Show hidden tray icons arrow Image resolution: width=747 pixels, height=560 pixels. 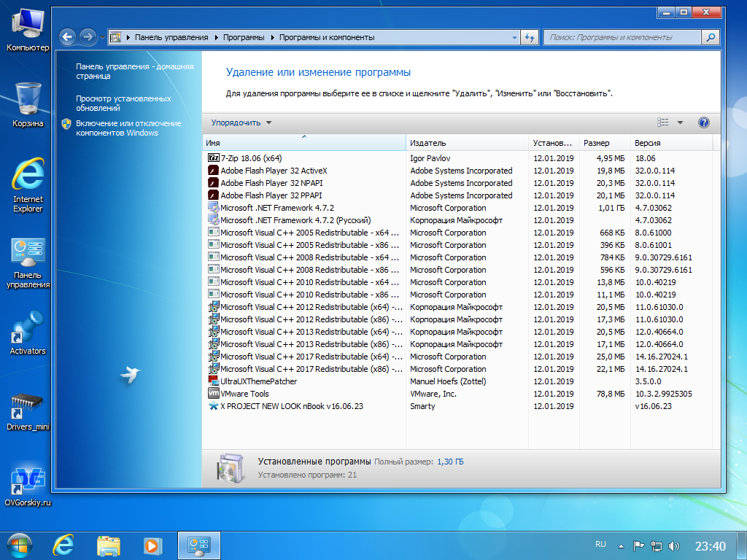[x=621, y=545]
